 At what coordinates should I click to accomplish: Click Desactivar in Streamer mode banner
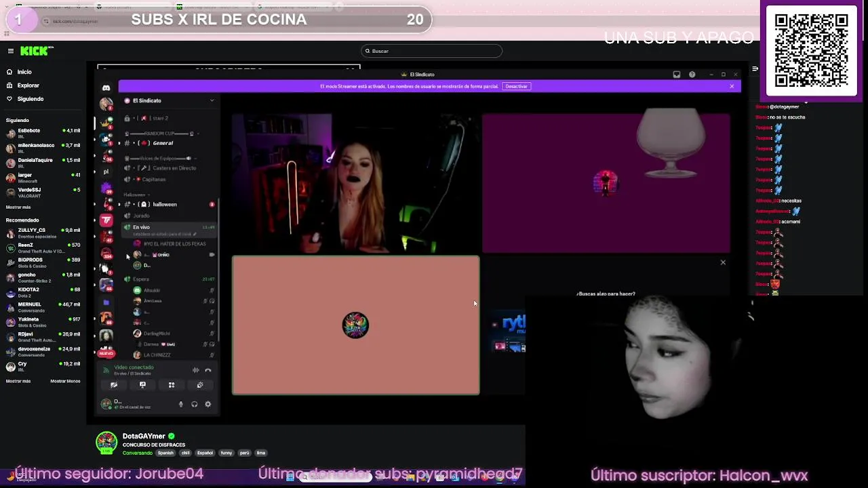[x=516, y=86]
